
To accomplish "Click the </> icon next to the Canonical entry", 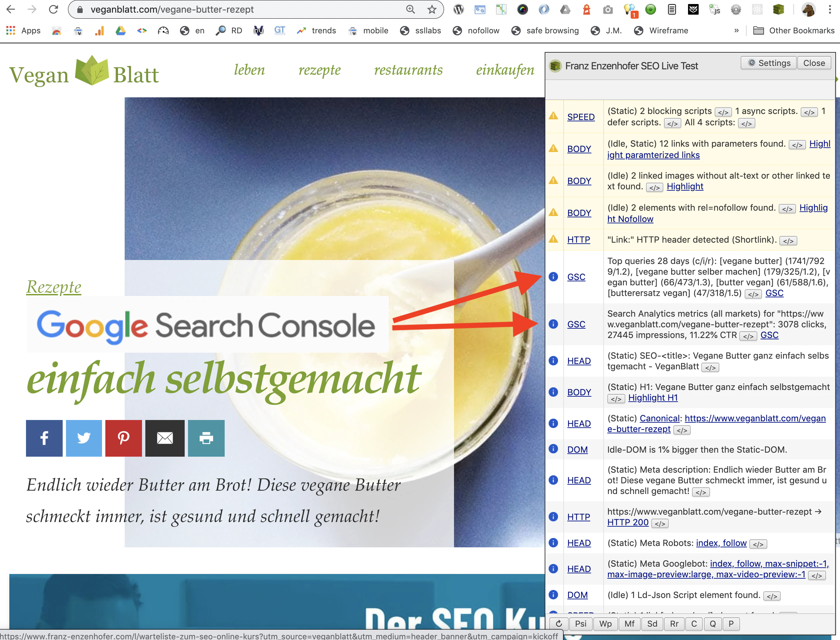I will (682, 430).
